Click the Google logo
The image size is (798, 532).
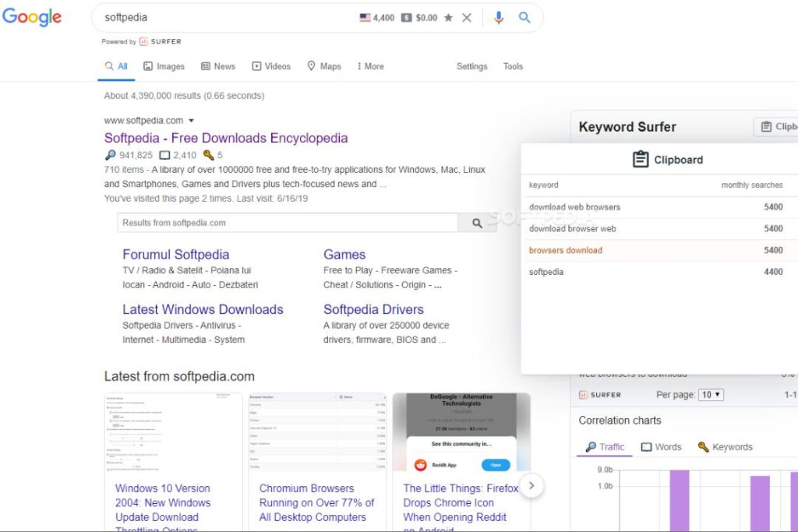point(32,17)
